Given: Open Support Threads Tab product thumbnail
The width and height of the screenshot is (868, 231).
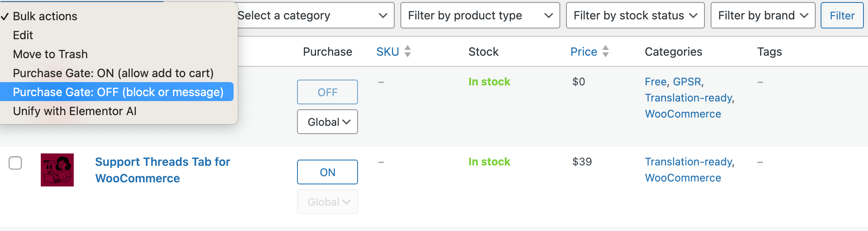Looking at the screenshot, I should point(57,170).
